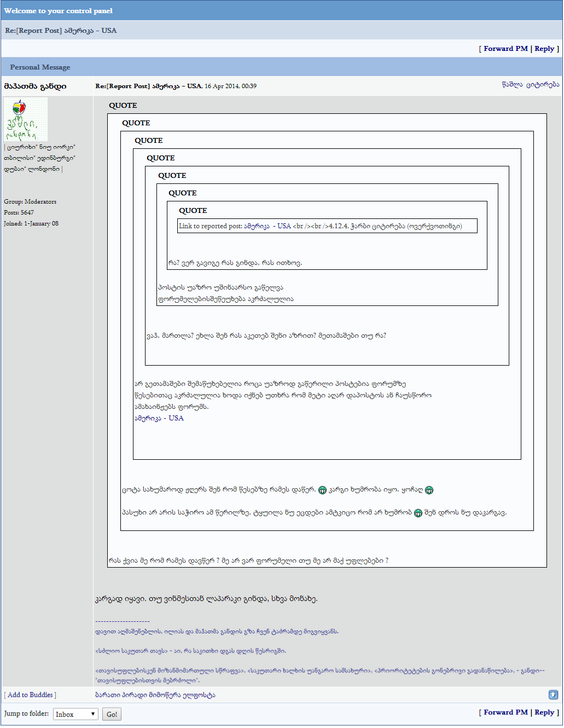Click the Forward PM link
The width and height of the screenshot is (564, 728).
504,48
